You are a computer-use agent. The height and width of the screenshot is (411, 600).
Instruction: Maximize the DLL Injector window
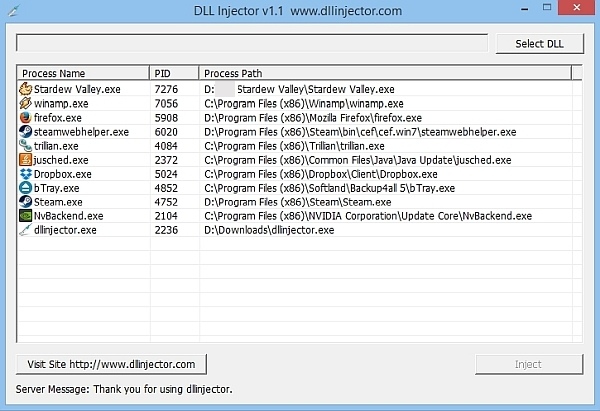coord(547,8)
